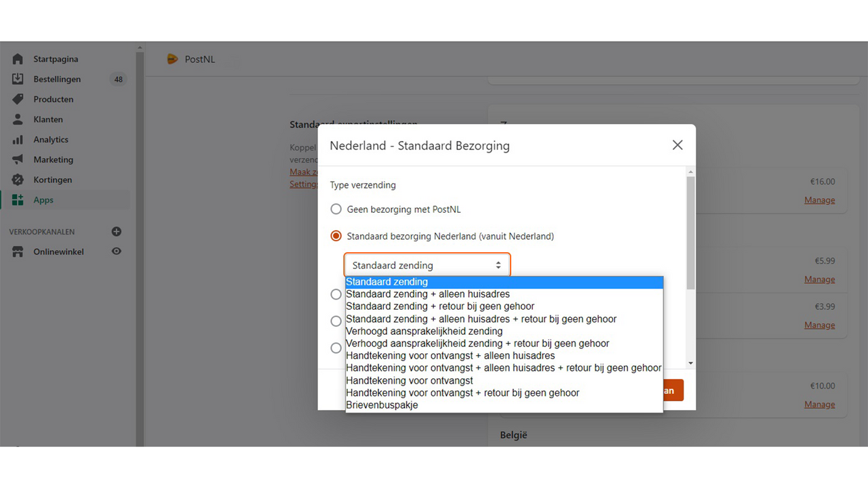Image resolution: width=868 pixels, height=488 pixels.
Task: Click the €5.99 rate price
Action: pos(825,261)
